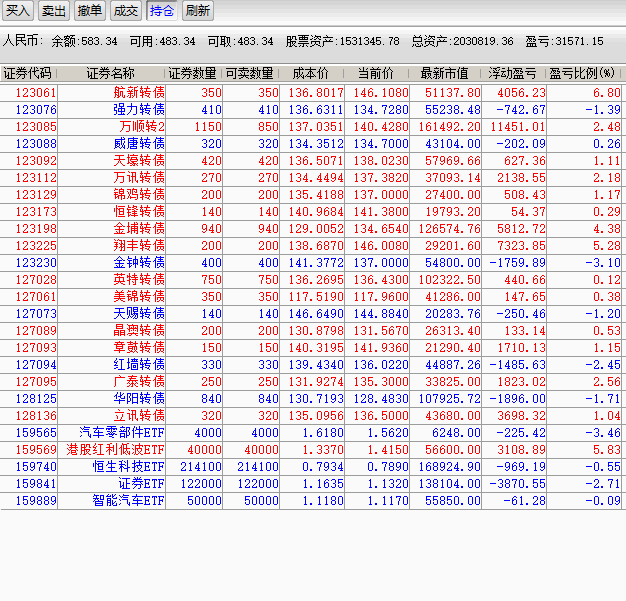Click the 买入 (Buy) button

click(18, 11)
